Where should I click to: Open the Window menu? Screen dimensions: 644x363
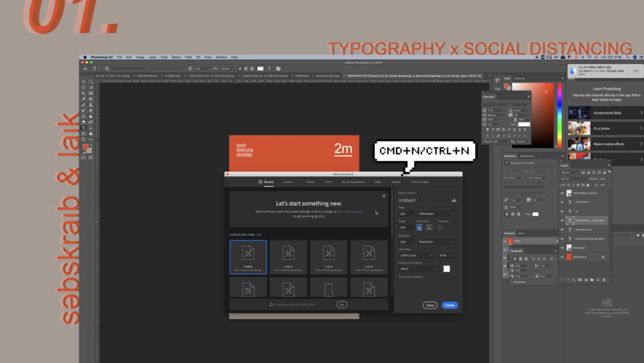(221, 57)
